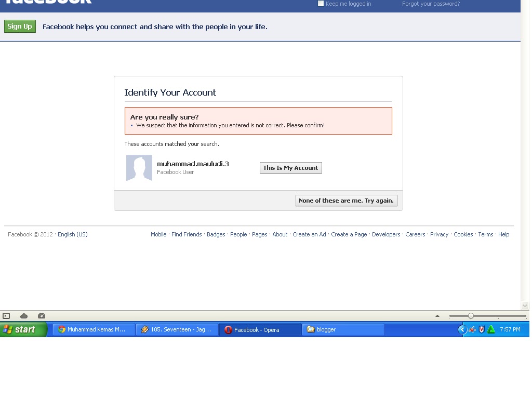Toggle the Opera panel icon in status bar
The height and width of the screenshot is (399, 532).
pos(6,316)
